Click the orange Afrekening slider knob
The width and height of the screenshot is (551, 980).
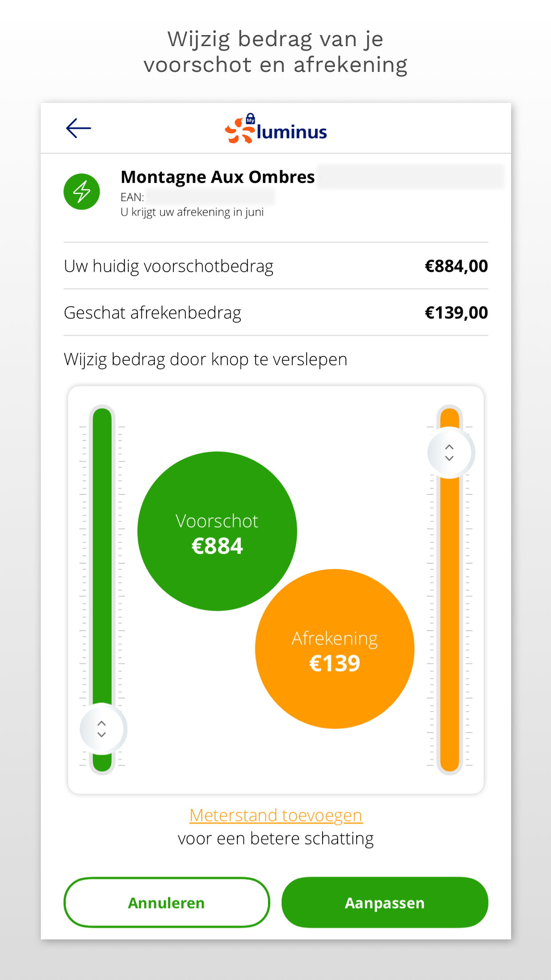click(x=450, y=452)
